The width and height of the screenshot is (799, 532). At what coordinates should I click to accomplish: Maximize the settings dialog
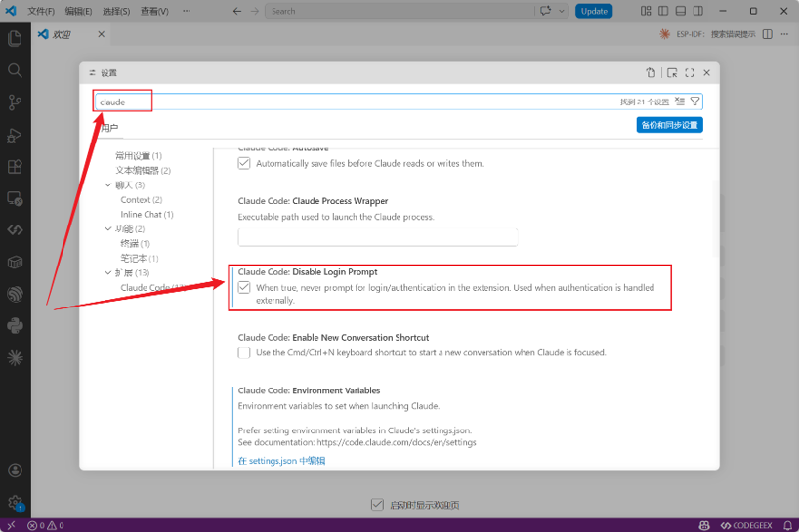690,73
